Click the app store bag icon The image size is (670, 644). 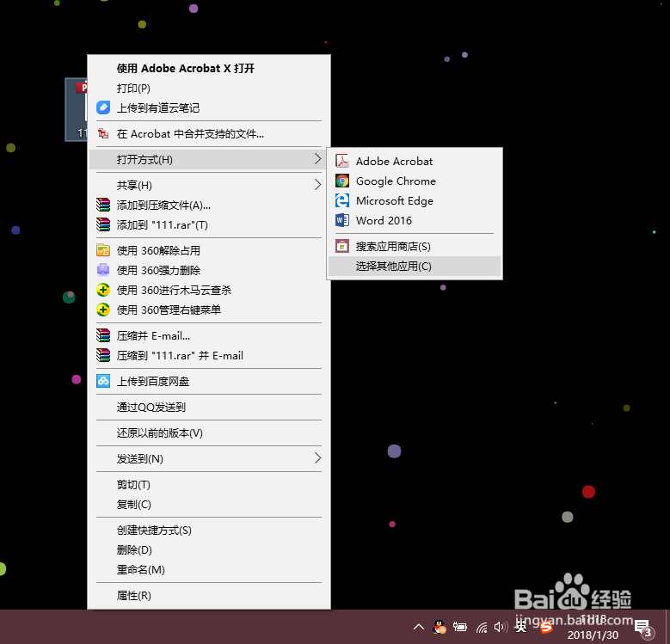[341, 247]
